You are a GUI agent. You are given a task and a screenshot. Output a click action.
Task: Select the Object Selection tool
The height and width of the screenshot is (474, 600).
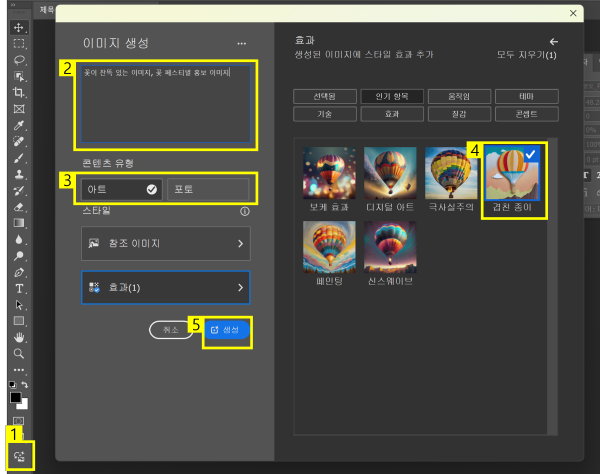(18, 76)
